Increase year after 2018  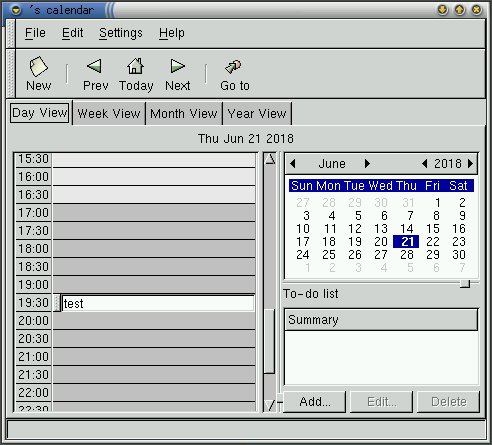(470, 164)
